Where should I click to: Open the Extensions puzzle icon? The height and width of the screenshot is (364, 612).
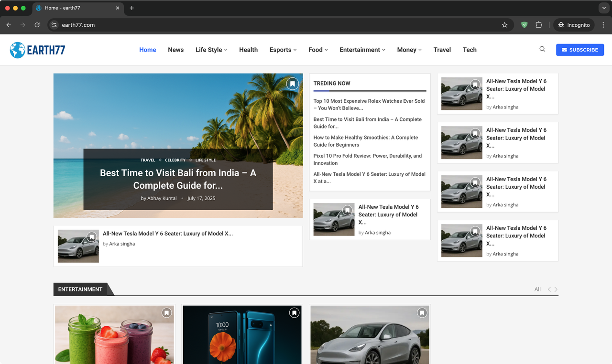[x=539, y=25]
